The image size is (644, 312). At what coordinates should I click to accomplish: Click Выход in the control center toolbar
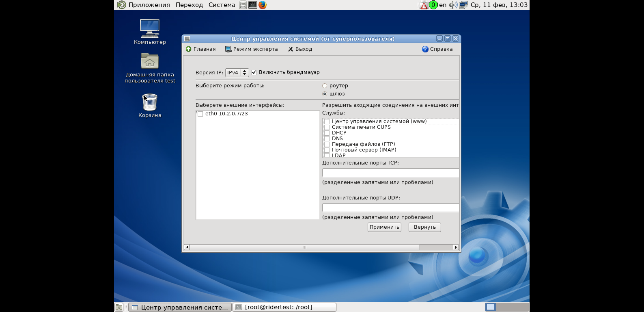click(300, 49)
